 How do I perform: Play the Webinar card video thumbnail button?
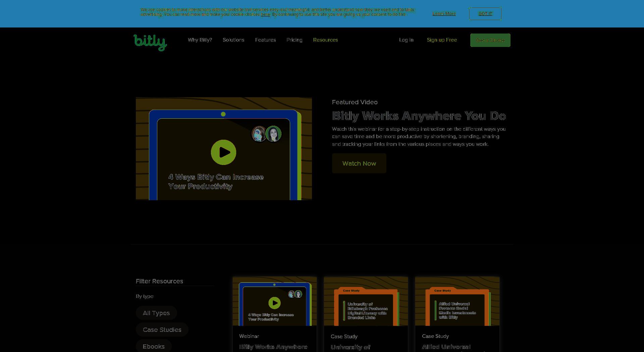click(x=274, y=303)
